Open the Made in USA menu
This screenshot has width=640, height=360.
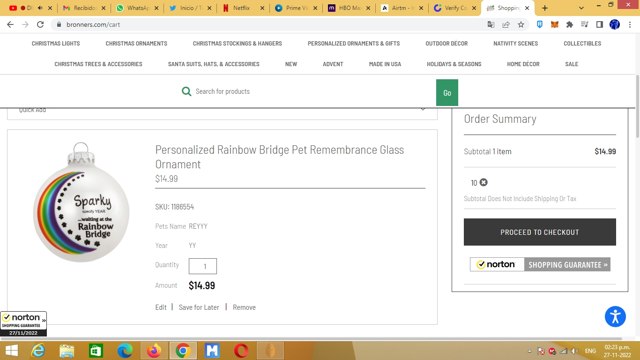coord(385,64)
